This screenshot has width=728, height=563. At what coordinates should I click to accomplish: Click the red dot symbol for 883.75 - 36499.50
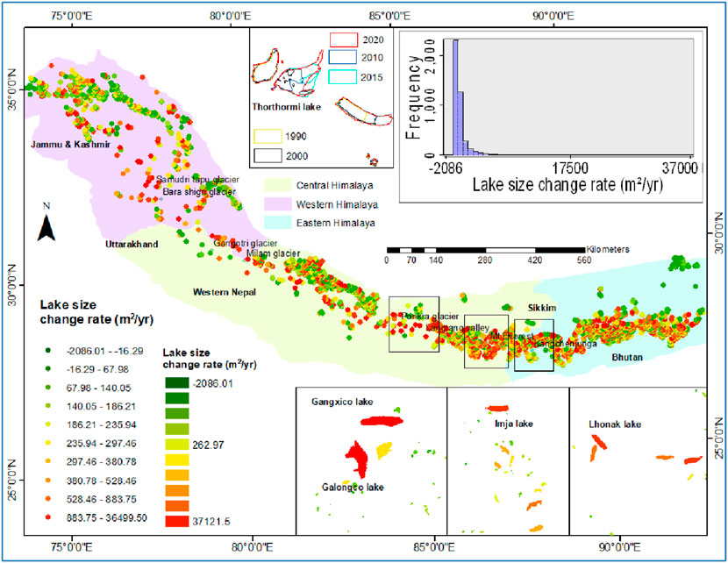coord(49,517)
